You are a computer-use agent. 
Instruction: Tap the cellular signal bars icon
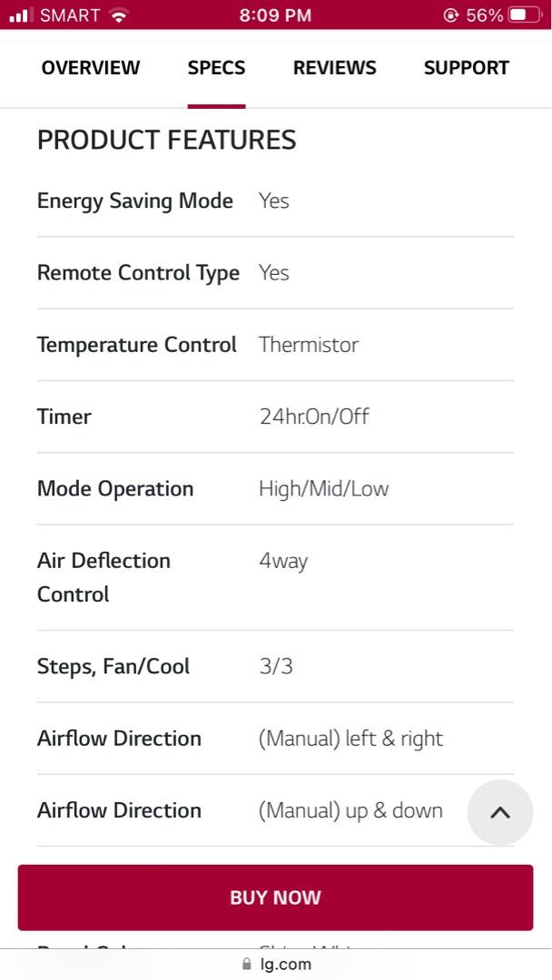tap(22, 15)
